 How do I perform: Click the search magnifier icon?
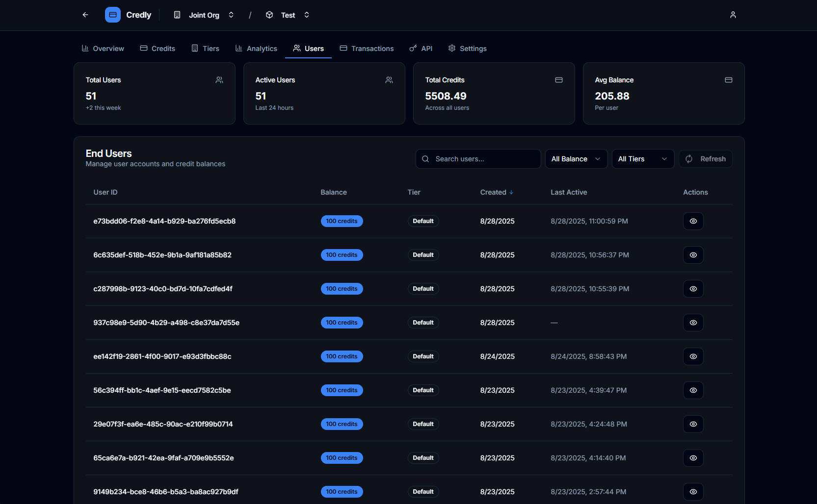point(425,159)
